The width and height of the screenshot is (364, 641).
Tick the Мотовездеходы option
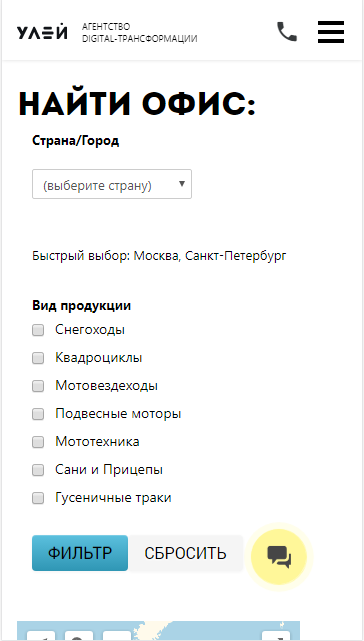[x=38, y=386]
